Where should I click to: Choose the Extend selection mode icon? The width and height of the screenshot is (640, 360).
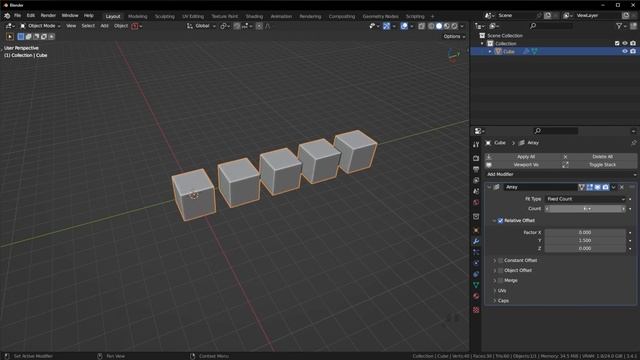click(29, 36)
